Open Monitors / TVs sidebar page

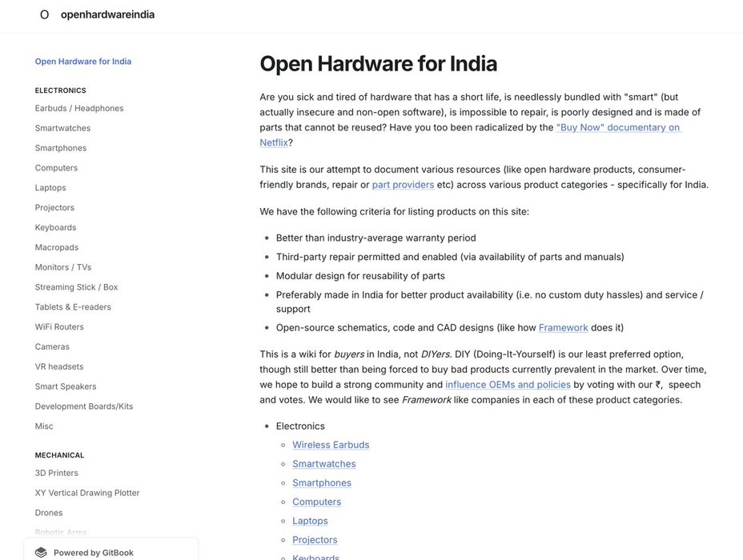63,267
